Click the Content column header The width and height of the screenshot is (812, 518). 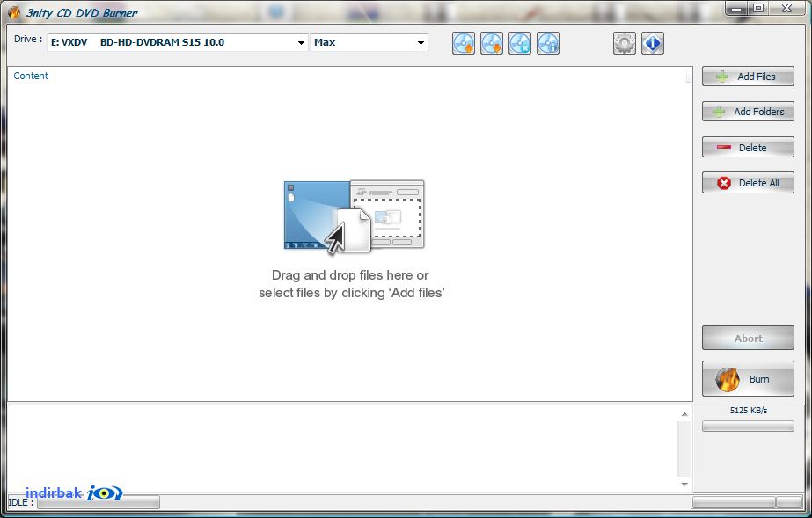tap(31, 76)
